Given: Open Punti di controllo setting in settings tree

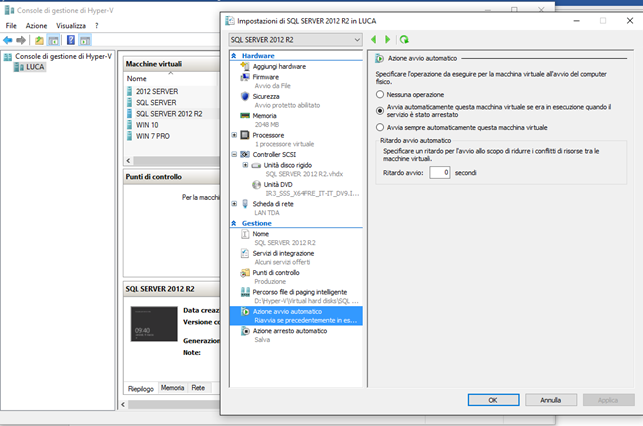Looking at the screenshot, I should click(x=276, y=273).
